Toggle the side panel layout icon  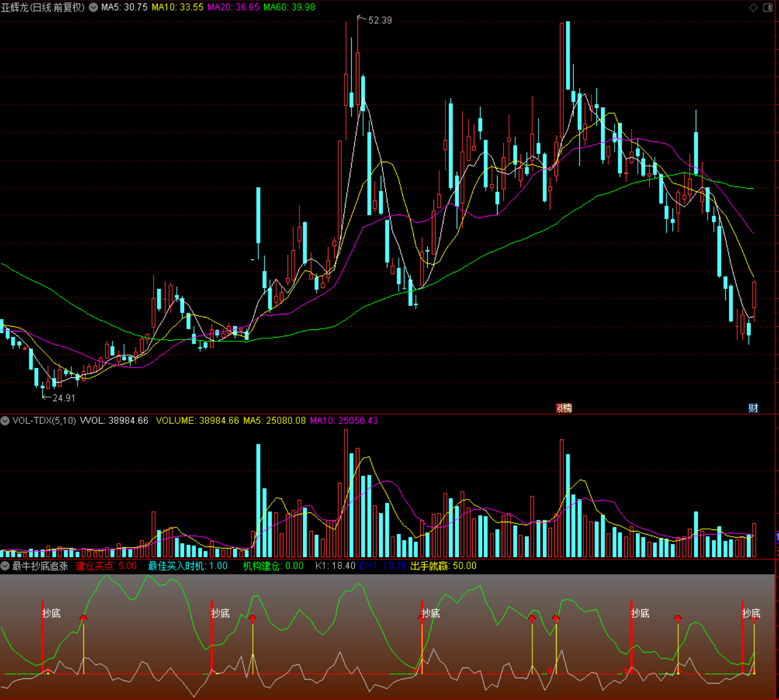[x=768, y=7]
